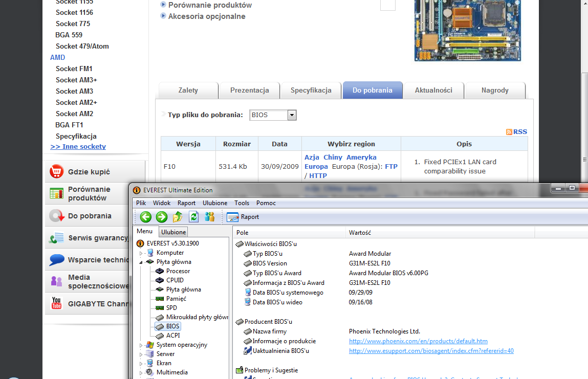Select Multimedia tree item
The width and height of the screenshot is (588, 379).
(167, 372)
